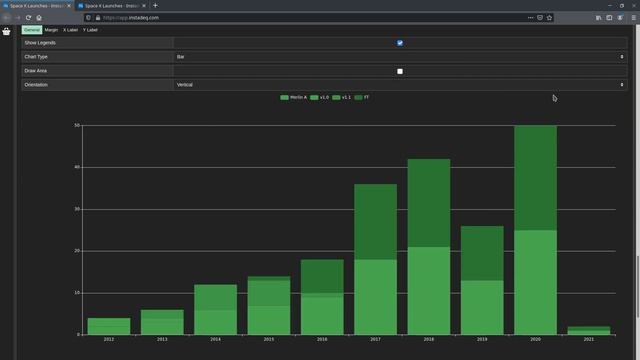
Task: Select the General settings tab
Action: click(x=32, y=30)
